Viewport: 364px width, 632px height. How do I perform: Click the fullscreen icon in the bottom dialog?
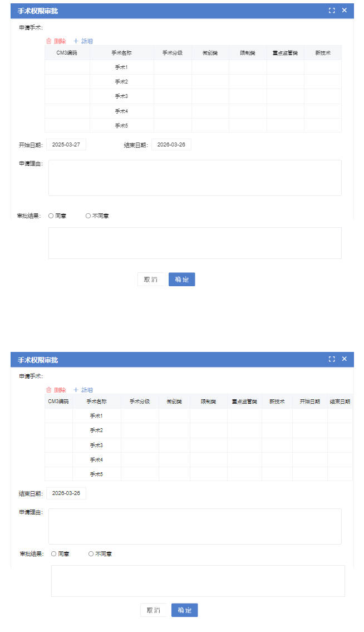click(x=331, y=359)
